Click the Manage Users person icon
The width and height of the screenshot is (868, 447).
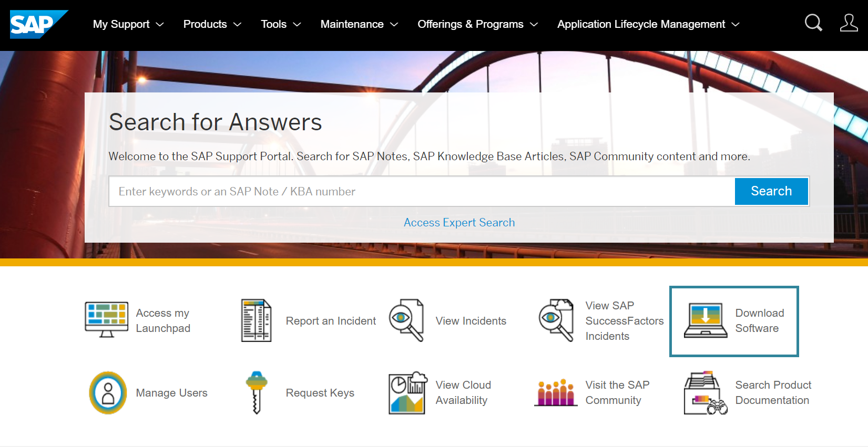[x=108, y=393]
